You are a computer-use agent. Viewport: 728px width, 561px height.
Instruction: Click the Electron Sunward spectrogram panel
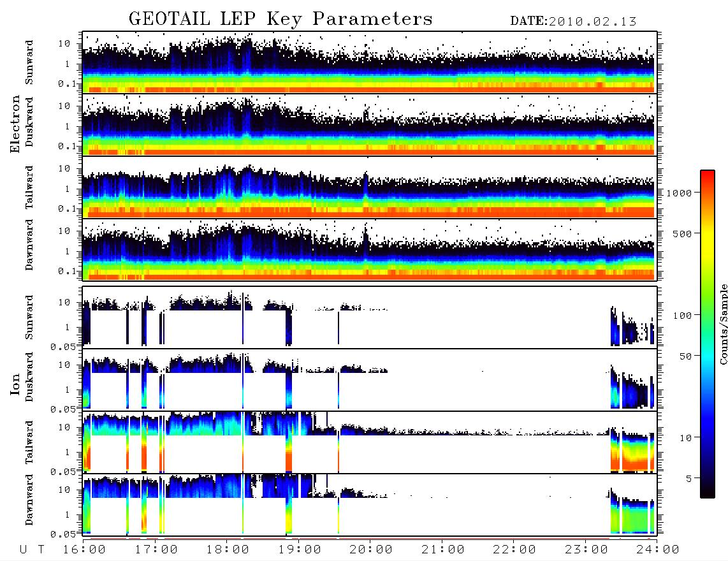click(x=370, y=62)
